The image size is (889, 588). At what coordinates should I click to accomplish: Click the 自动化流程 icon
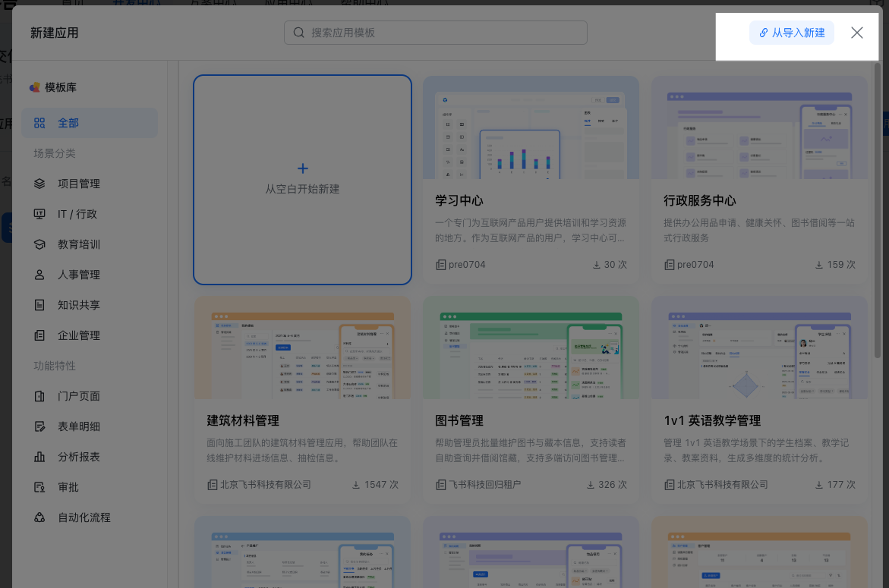point(39,517)
